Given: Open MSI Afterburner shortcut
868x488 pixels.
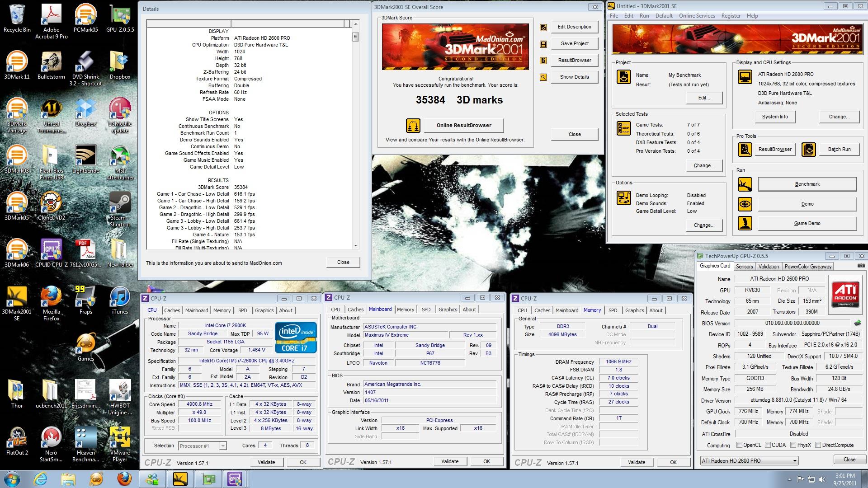Looking at the screenshot, I should pos(120,163).
